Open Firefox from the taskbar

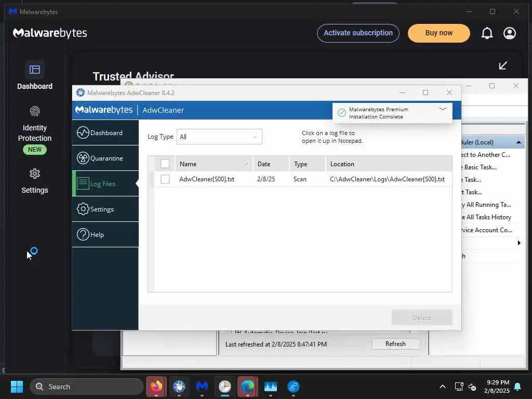(156, 386)
